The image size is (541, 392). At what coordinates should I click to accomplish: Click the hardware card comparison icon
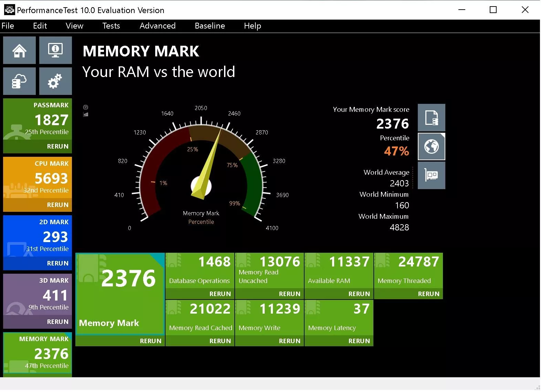432,175
